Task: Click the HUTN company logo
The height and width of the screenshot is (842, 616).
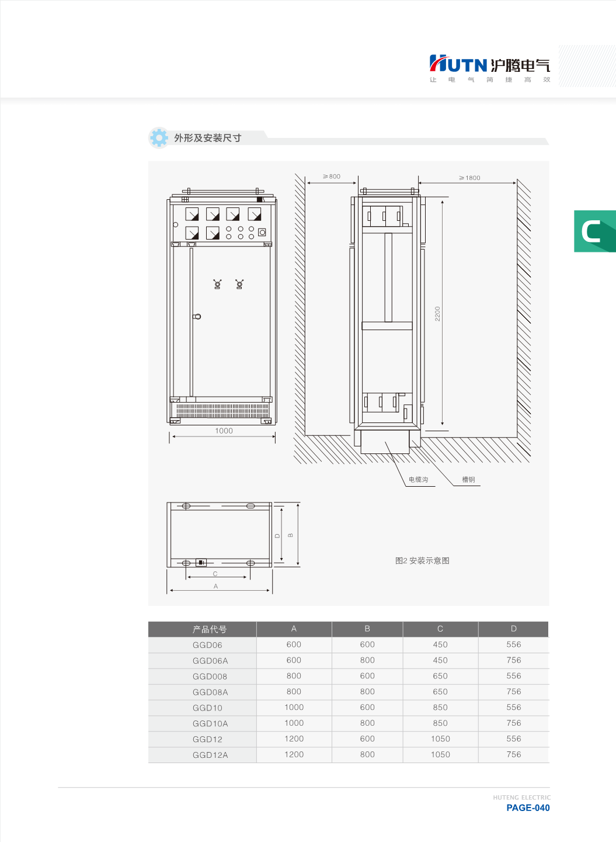Action: [x=489, y=65]
